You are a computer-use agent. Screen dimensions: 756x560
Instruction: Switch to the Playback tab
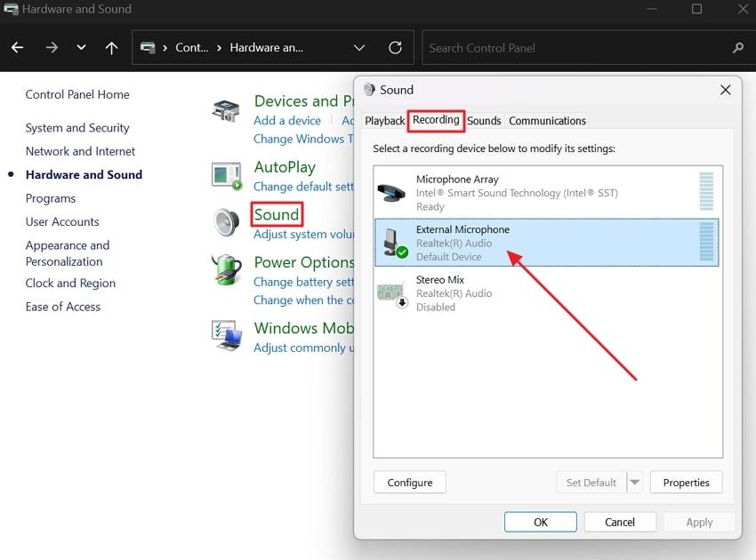(385, 121)
